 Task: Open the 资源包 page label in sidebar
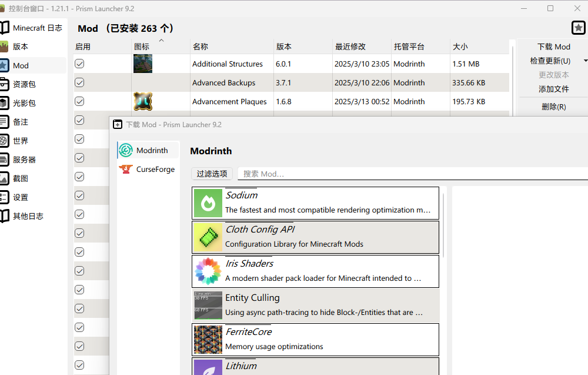pyautogui.click(x=24, y=84)
